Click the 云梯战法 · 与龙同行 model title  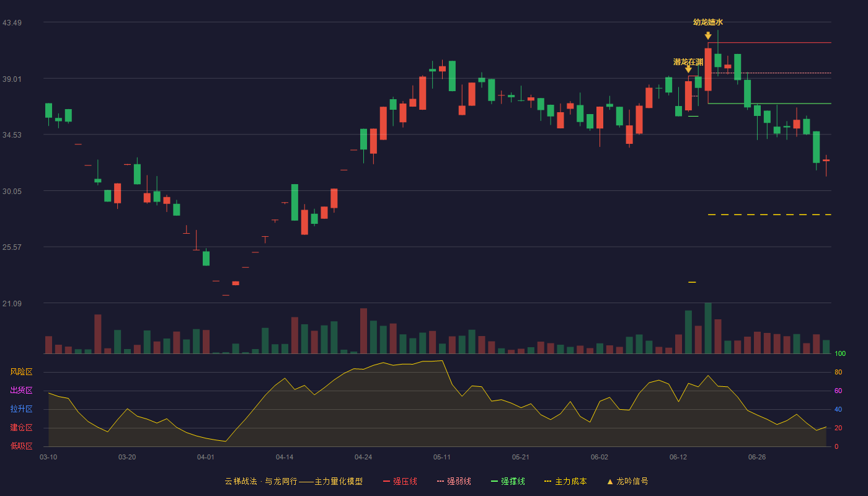coord(293,481)
